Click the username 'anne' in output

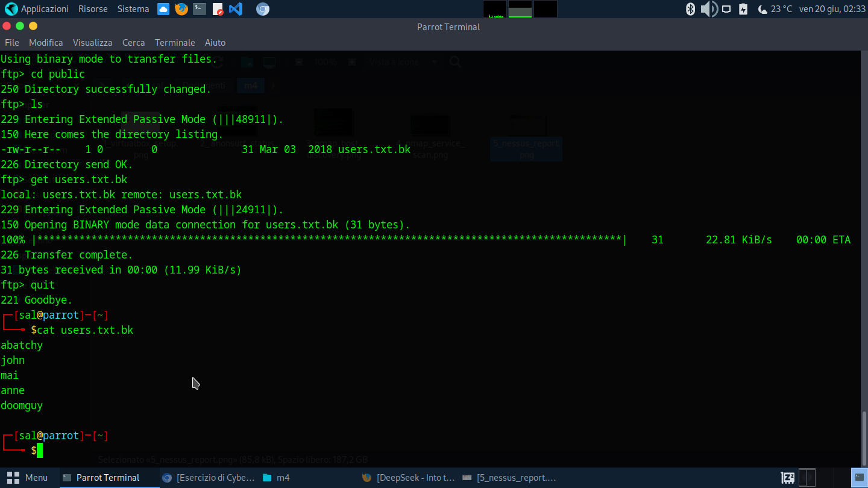click(x=13, y=390)
